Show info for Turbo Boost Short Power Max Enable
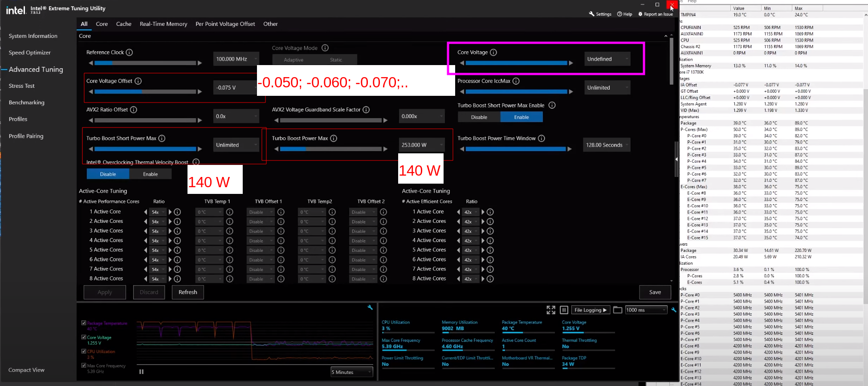This screenshot has height=386, width=868. pos(552,105)
